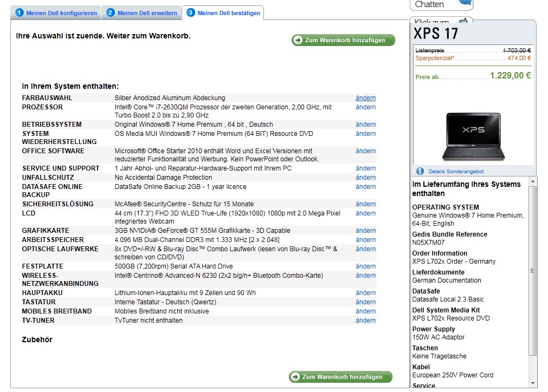The height and width of the screenshot is (392, 548).
Task: Click 'Interne Tastatur - Deutsch (Qwertz)' text
Action: 165,302
